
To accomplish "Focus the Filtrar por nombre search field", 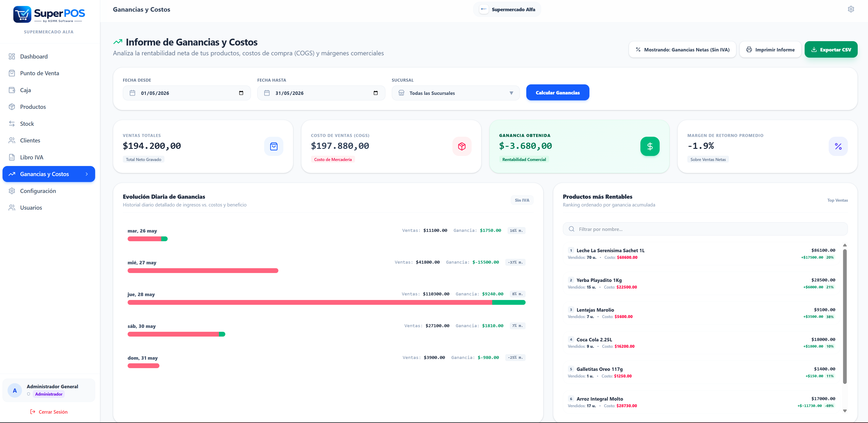I will click(705, 229).
